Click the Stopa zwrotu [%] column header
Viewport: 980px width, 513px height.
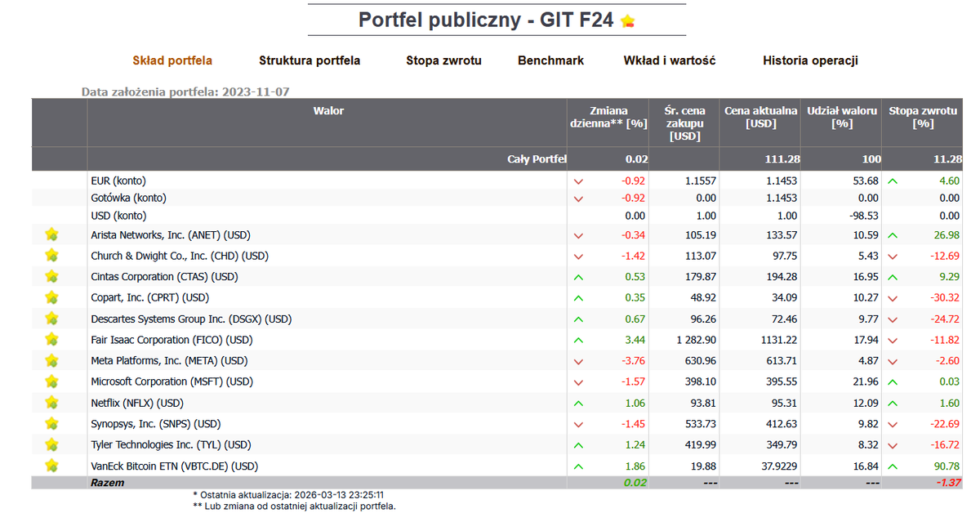point(923,117)
